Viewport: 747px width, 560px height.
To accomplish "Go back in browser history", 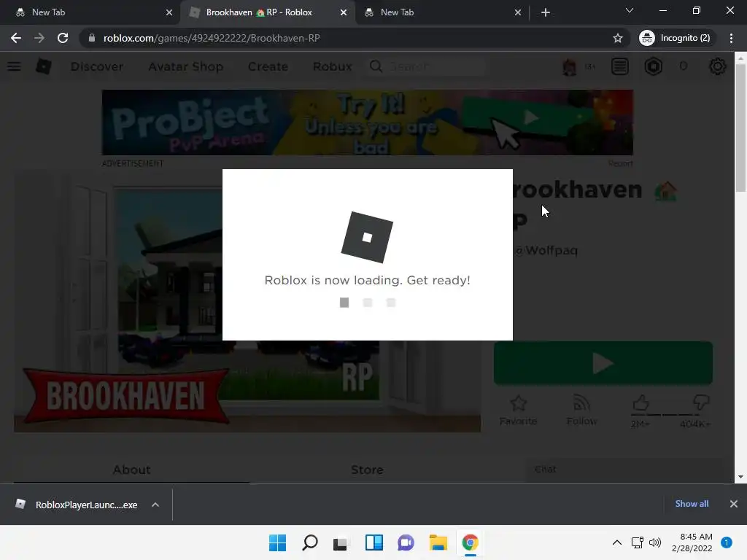I will (x=16, y=38).
